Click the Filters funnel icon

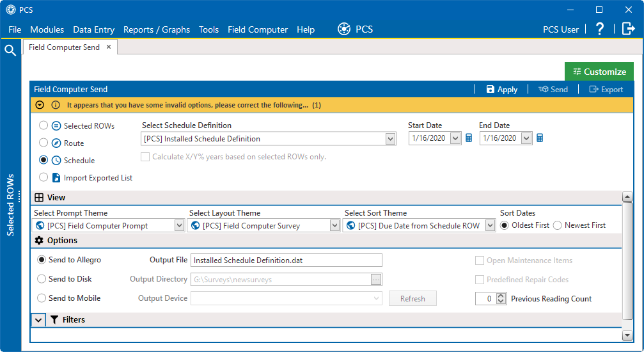[x=54, y=319]
